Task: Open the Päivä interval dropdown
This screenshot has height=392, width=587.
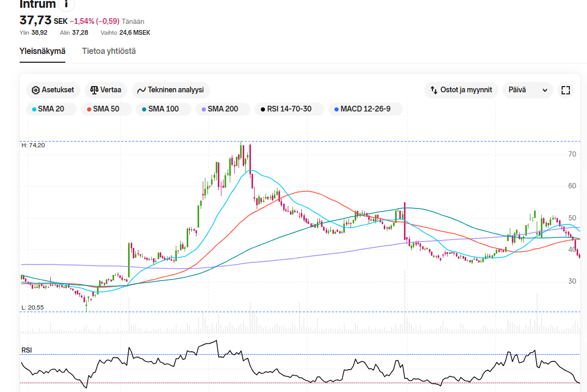Action: pos(527,90)
